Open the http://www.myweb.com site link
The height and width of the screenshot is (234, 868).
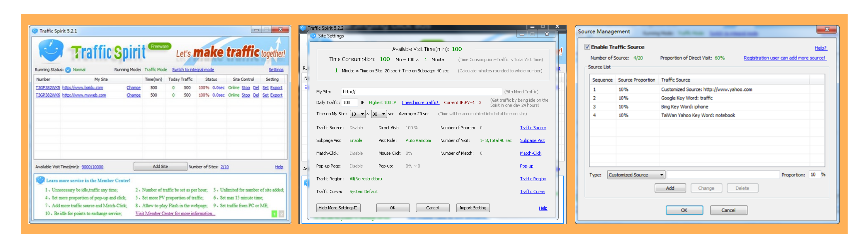[x=84, y=95]
